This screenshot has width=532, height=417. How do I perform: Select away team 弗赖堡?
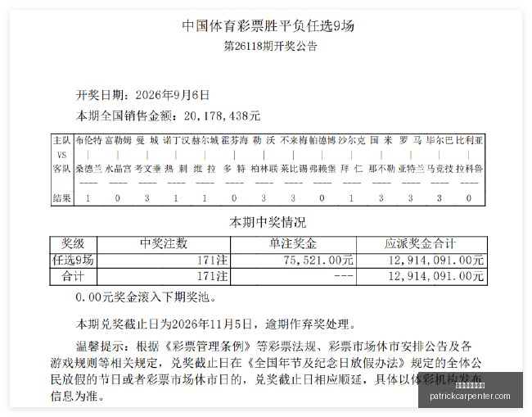[x=322, y=169]
